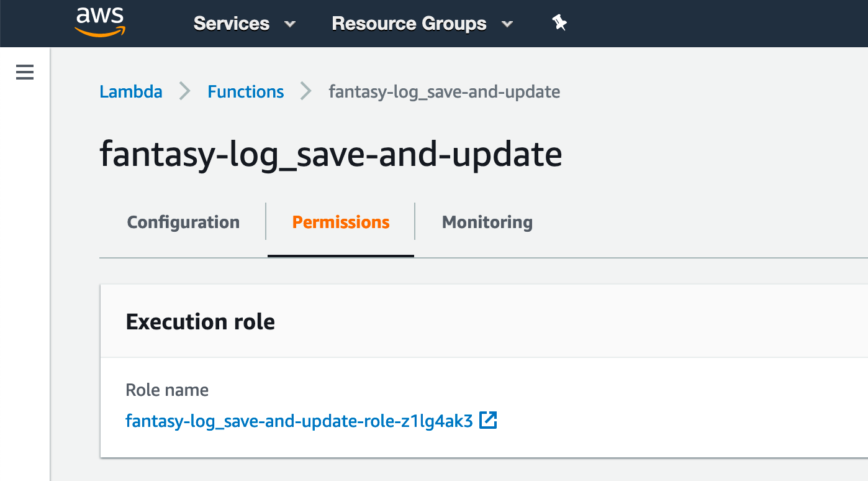Screen dimensions: 868x481
Task: Go to the Lambda breadcrumb link
Action: pos(131,92)
